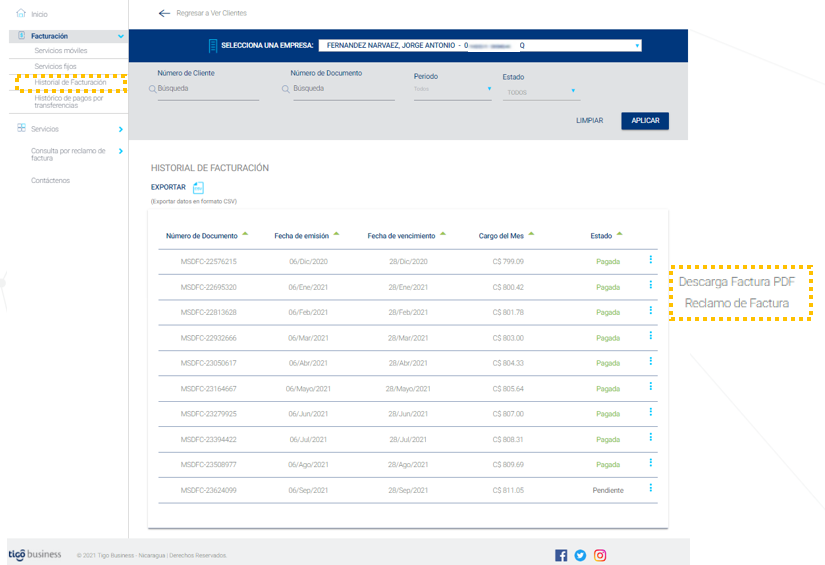Click due date 28/Ago/2021

point(408,465)
